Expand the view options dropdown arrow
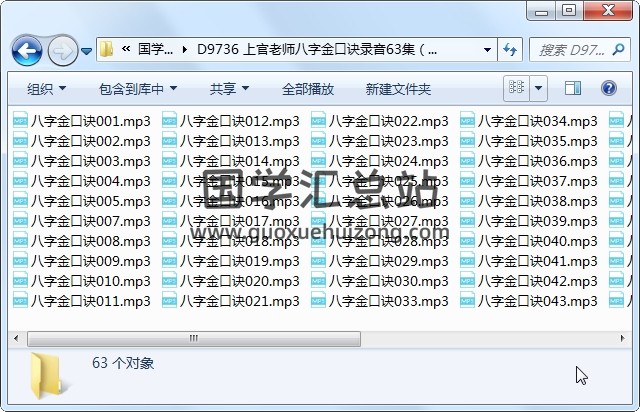Screen dimensions: 640x412 [x=538, y=88]
